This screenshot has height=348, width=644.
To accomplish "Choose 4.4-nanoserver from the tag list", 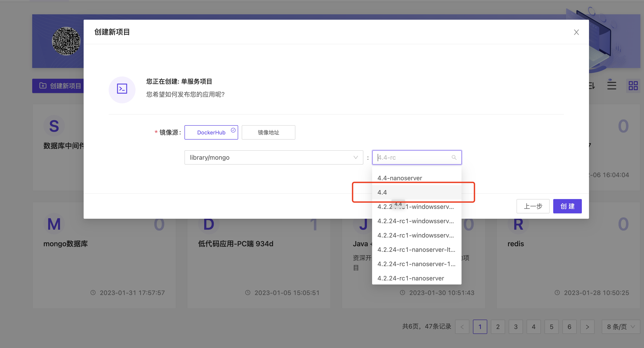I will coord(400,178).
